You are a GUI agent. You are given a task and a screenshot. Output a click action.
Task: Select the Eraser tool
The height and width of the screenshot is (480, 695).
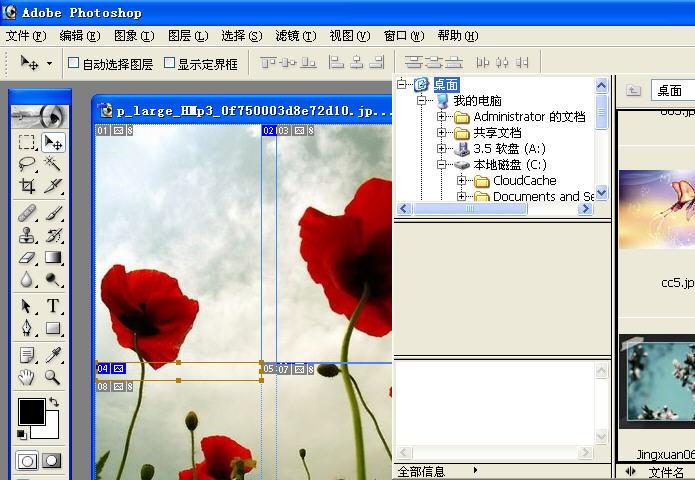pyautogui.click(x=27, y=258)
